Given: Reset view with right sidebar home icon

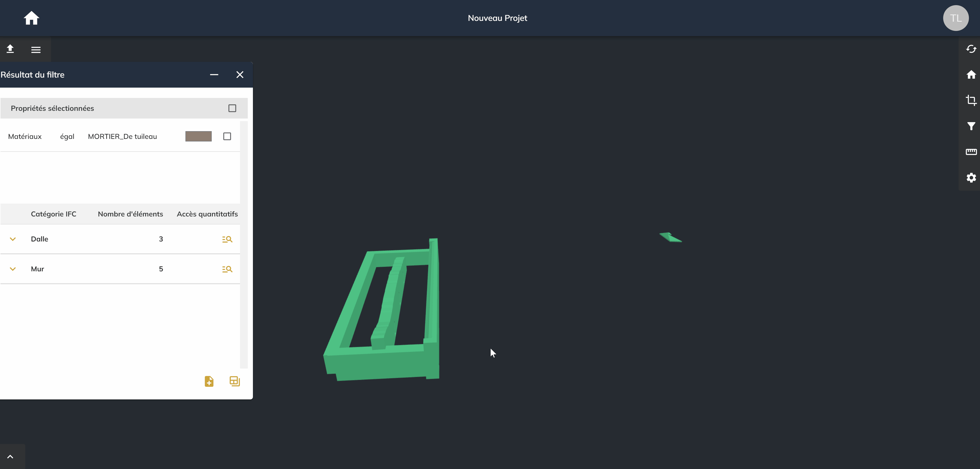Looking at the screenshot, I should [x=971, y=75].
